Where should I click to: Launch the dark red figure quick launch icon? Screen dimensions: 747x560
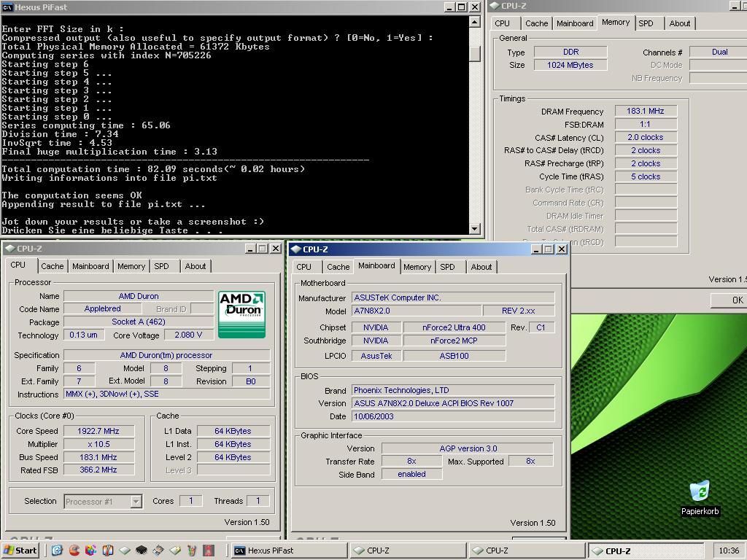coord(209,551)
